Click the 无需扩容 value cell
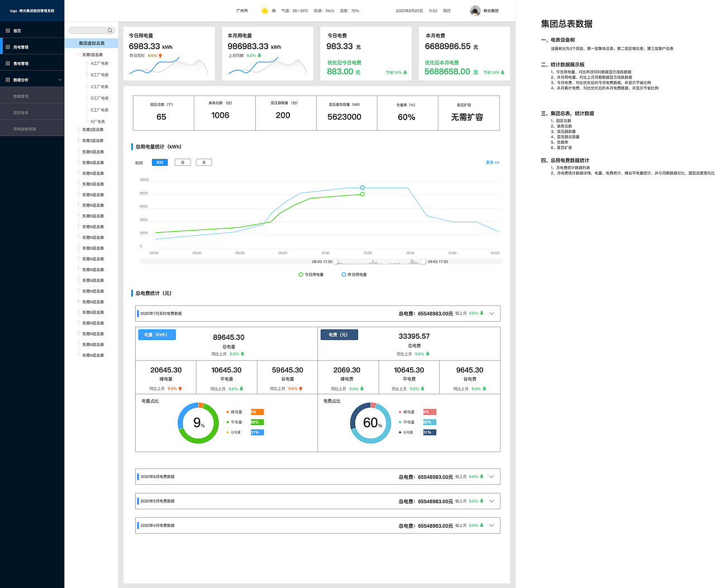This screenshot has width=715, height=588. [467, 117]
